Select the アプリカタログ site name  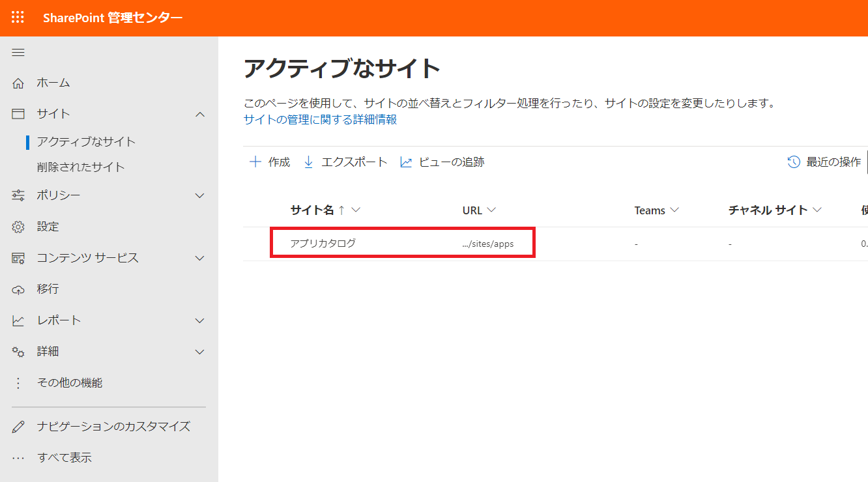tap(323, 244)
